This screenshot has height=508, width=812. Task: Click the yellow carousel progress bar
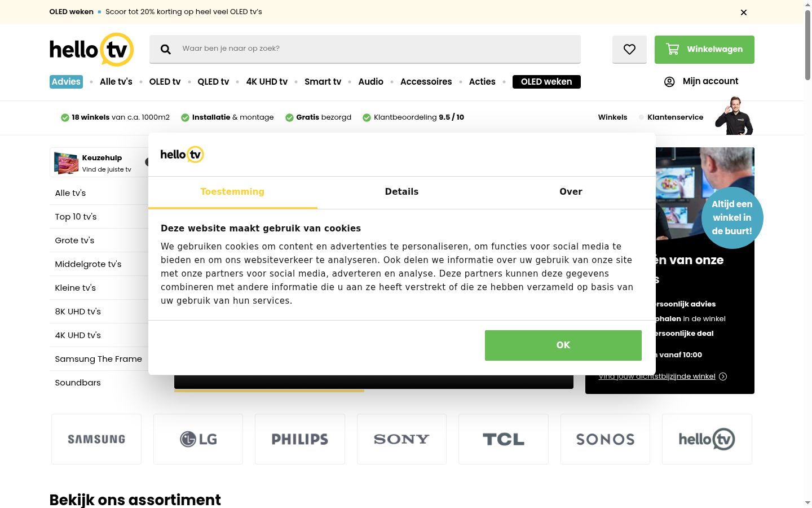point(269,391)
